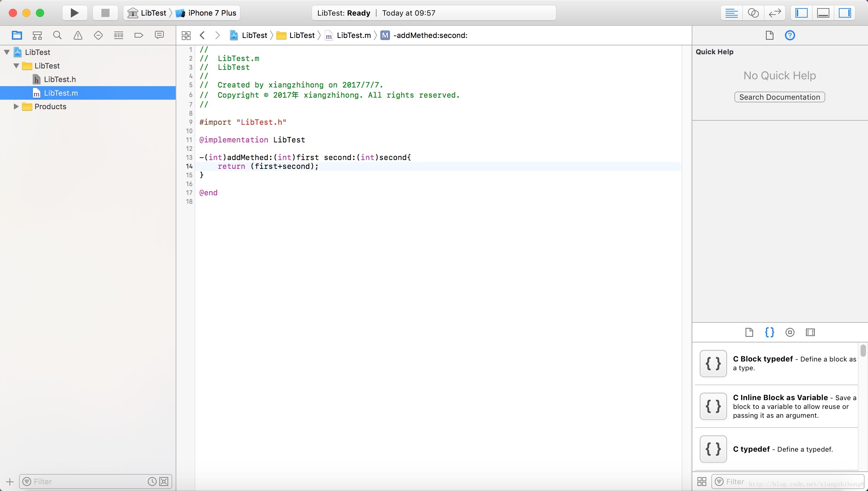Show the File inspector
This screenshot has height=491, width=868.
coord(769,35)
